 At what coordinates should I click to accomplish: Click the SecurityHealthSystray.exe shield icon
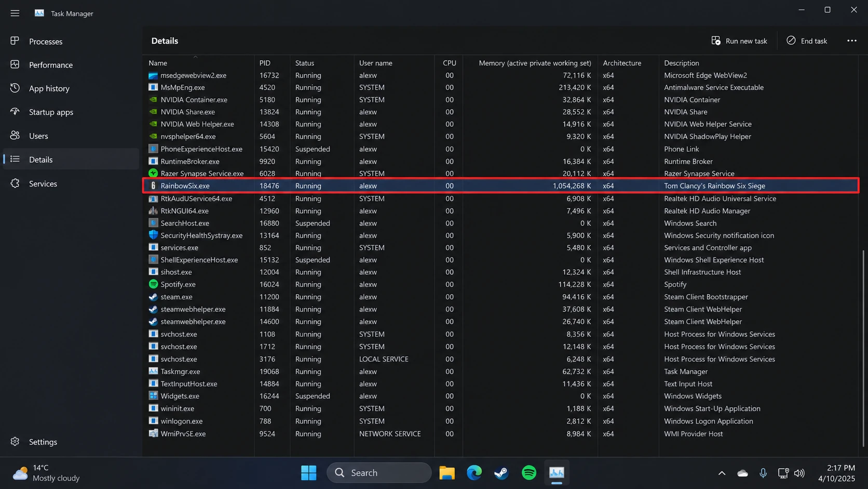click(x=153, y=235)
